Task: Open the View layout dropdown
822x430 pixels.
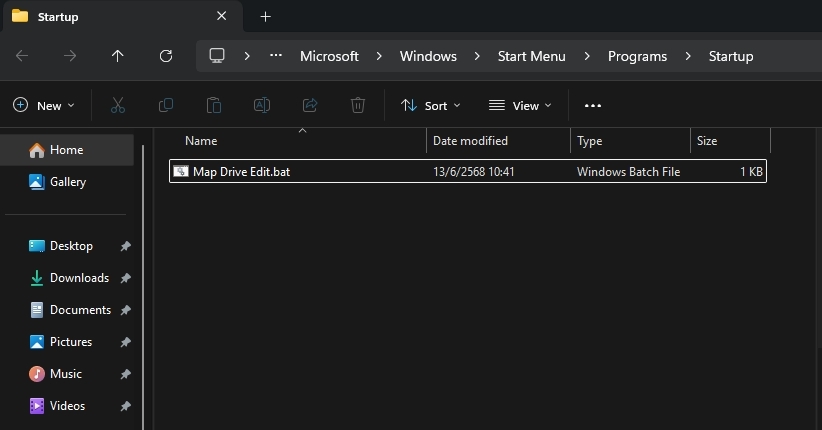Action: [520, 105]
